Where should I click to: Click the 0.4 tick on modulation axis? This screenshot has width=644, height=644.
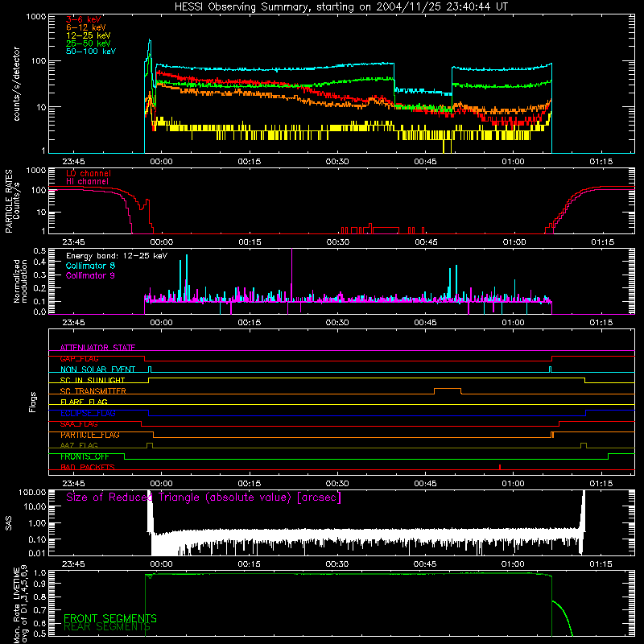click(x=39, y=262)
